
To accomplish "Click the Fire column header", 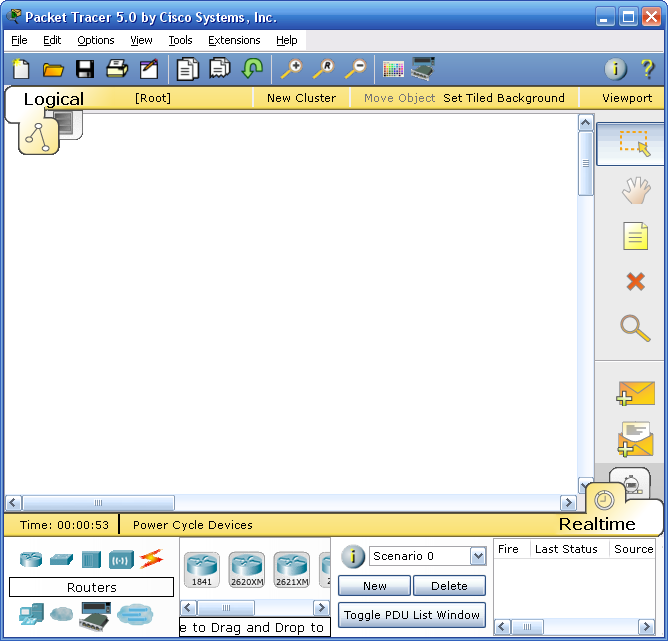I will 508,549.
